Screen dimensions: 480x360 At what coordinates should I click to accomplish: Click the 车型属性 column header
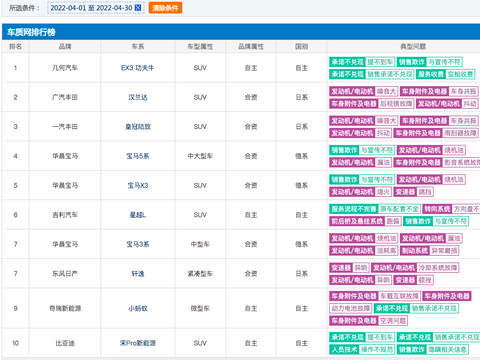[200, 46]
